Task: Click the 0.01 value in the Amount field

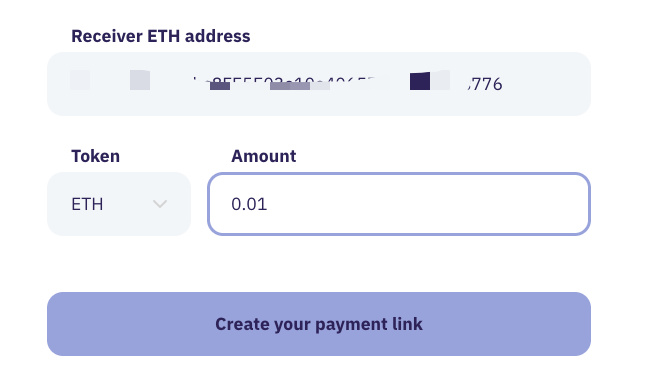Action: click(249, 204)
